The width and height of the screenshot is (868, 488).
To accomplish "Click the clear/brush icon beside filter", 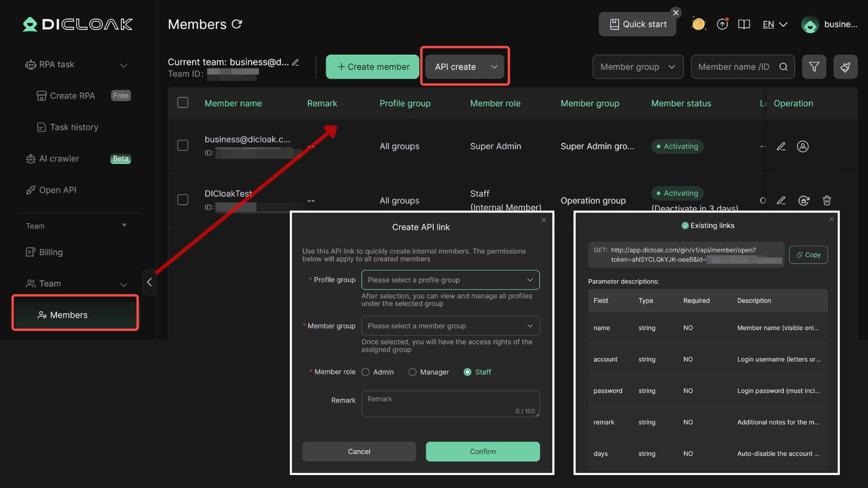I will coord(845,67).
